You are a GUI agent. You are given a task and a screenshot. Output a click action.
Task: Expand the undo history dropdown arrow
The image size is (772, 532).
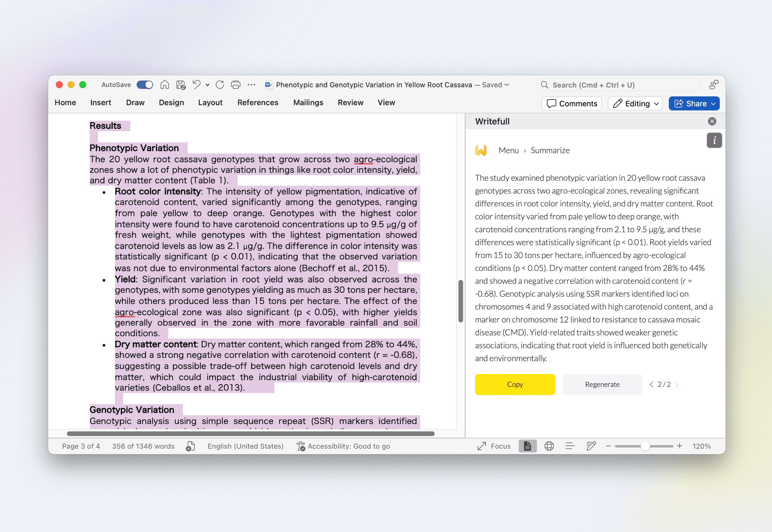[207, 85]
